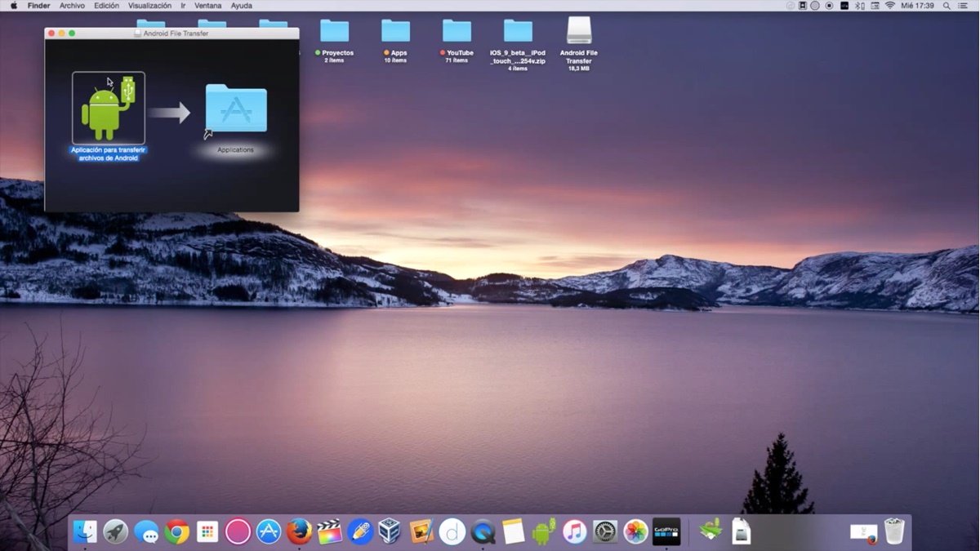Launch the GoPro app from the Dock
This screenshot has width=980, height=551.
tap(666, 531)
